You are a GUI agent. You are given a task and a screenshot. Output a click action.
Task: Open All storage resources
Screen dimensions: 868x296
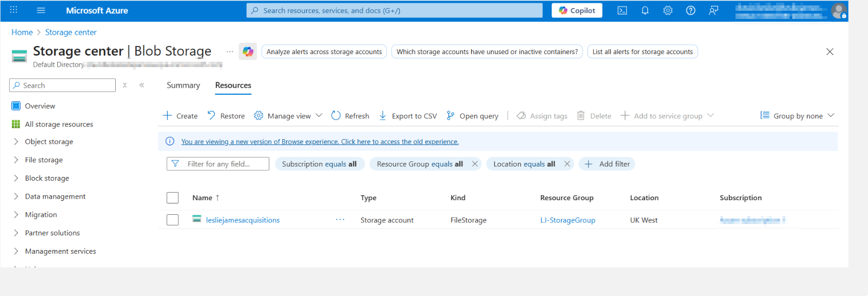(59, 124)
